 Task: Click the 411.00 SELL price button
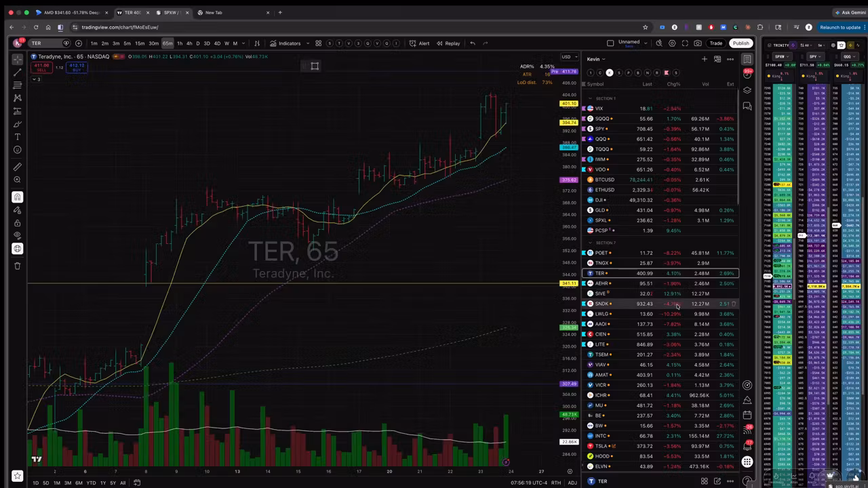point(41,68)
